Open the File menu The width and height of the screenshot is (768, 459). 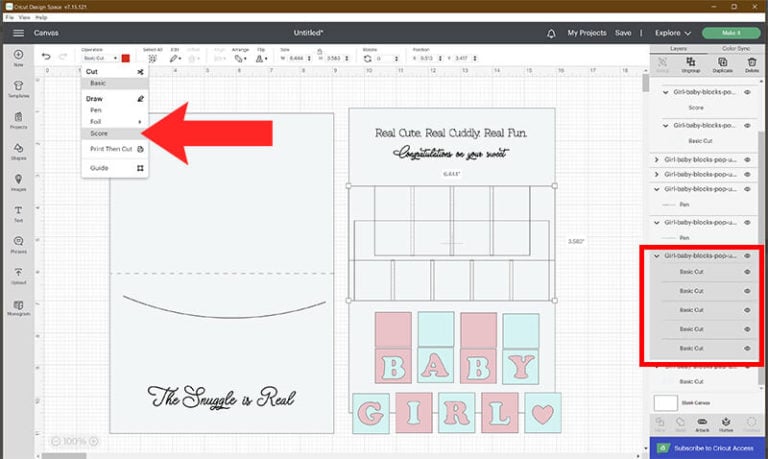[x=9, y=18]
